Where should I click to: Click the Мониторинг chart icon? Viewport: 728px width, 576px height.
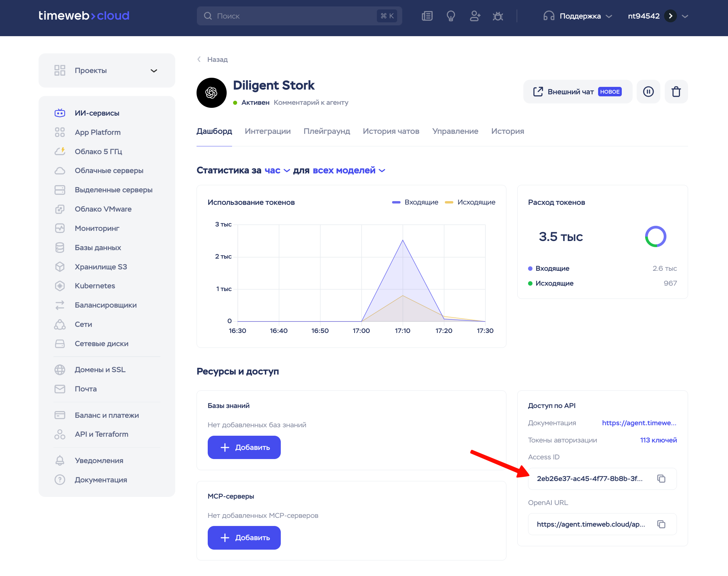(x=60, y=229)
